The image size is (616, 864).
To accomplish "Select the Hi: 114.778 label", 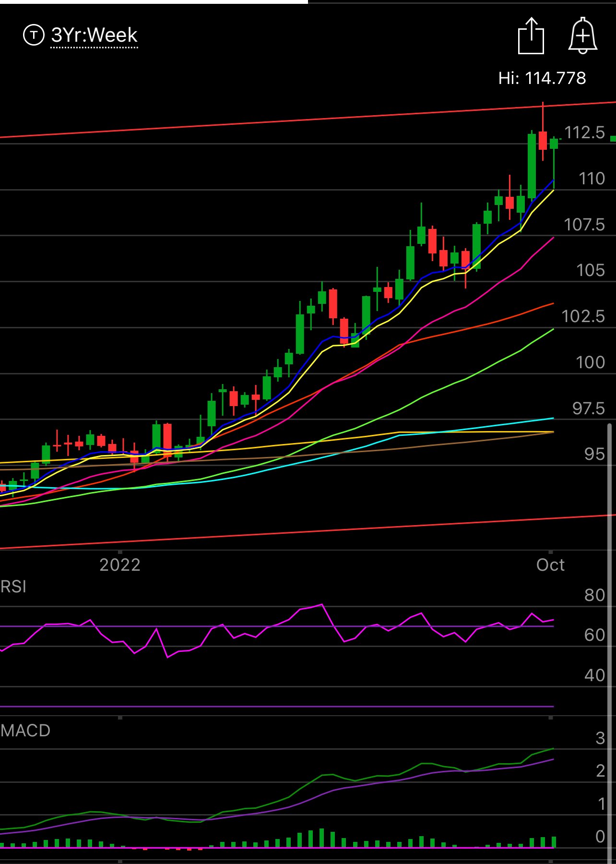I will pyautogui.click(x=542, y=78).
